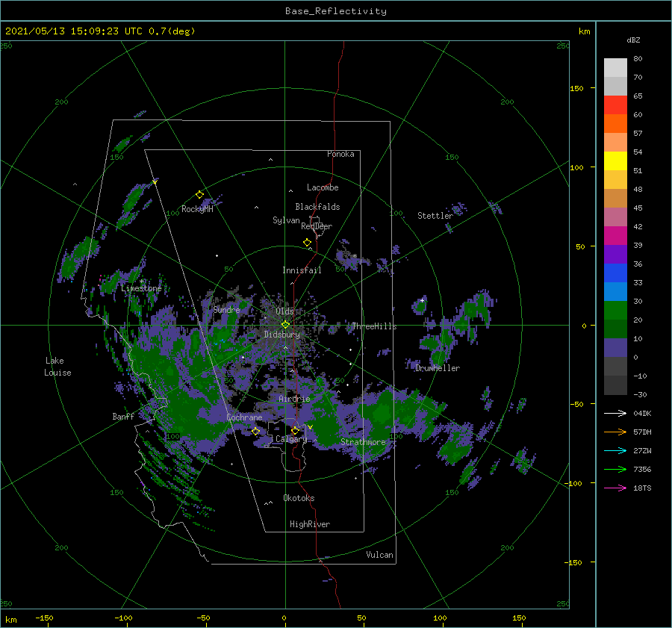672x628 pixels.
Task: Click yellow V marker northeast of Calgary
Action: (310, 427)
